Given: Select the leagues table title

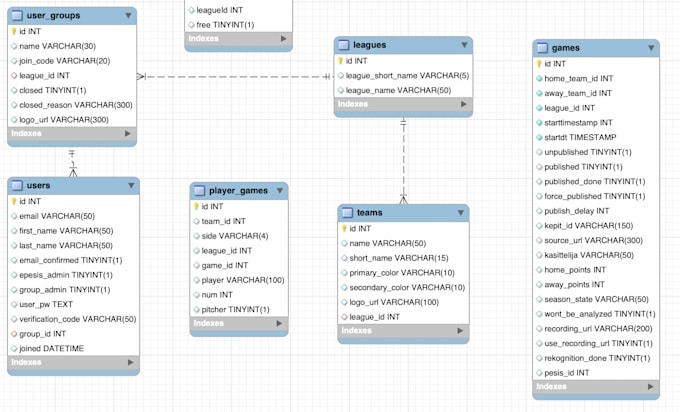Looking at the screenshot, I should 369,45.
